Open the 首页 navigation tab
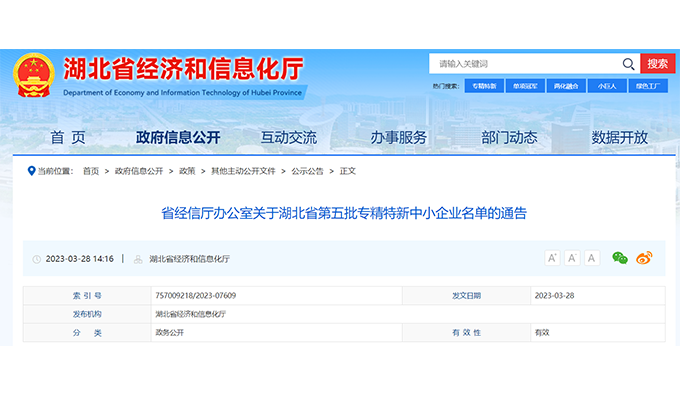Viewport: 680px width, 395px height. pos(68,137)
